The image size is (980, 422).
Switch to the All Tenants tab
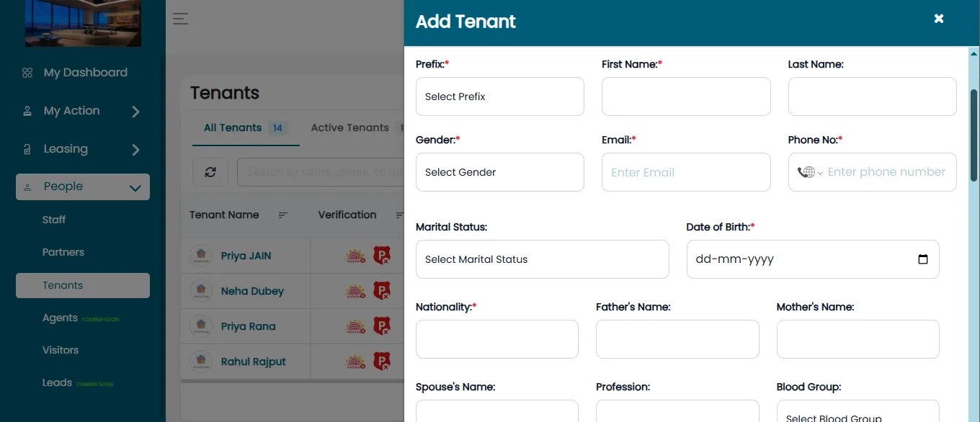click(x=244, y=128)
